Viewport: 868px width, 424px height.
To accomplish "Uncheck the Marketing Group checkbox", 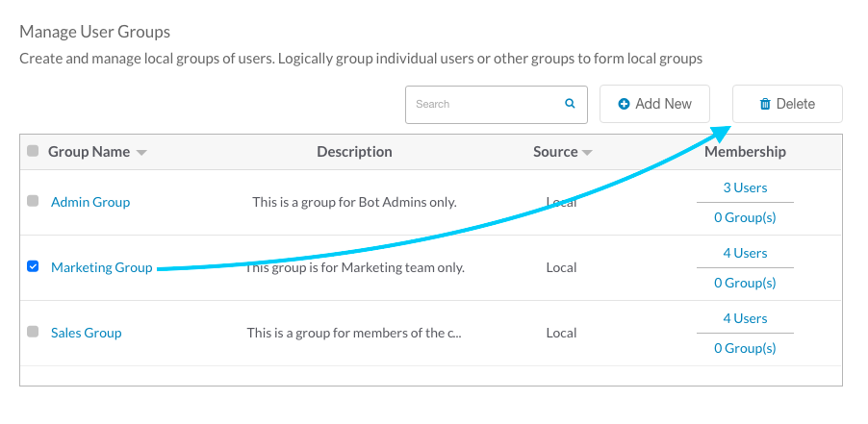I will [x=33, y=266].
